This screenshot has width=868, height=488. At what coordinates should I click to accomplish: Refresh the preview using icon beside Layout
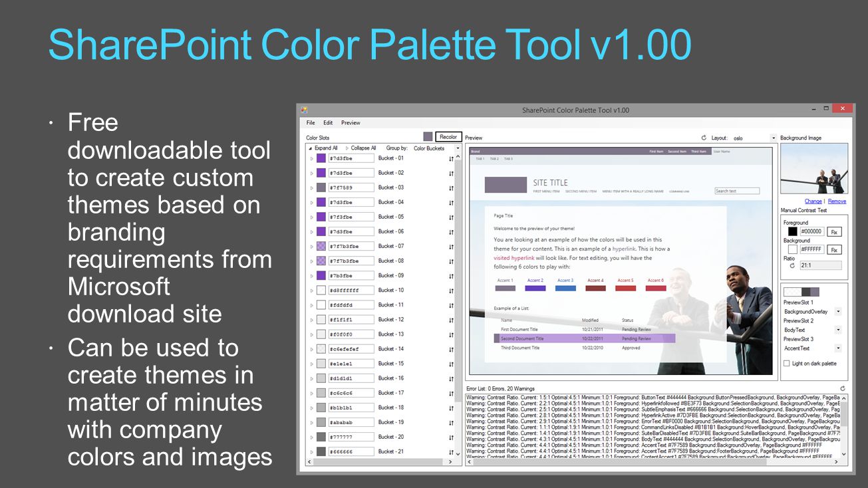pos(704,138)
